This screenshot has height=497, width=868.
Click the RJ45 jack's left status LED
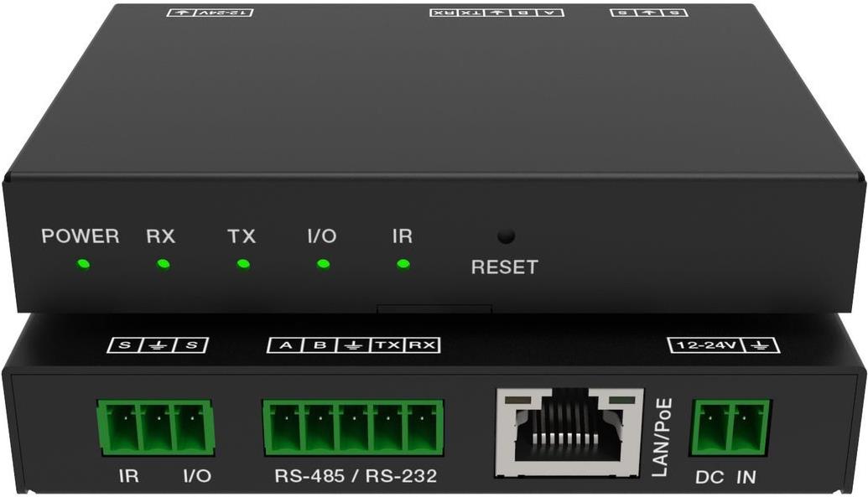[517, 402]
